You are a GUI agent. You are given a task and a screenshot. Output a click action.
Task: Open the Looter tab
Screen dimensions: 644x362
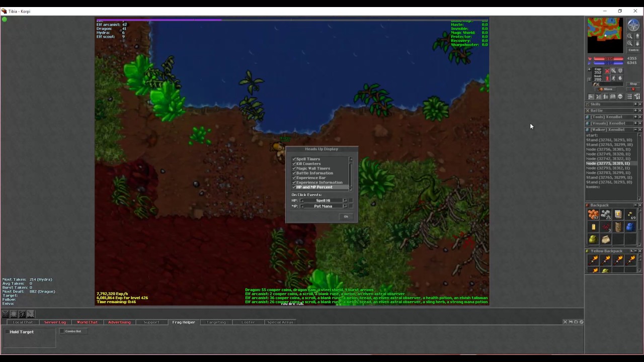pos(248,322)
